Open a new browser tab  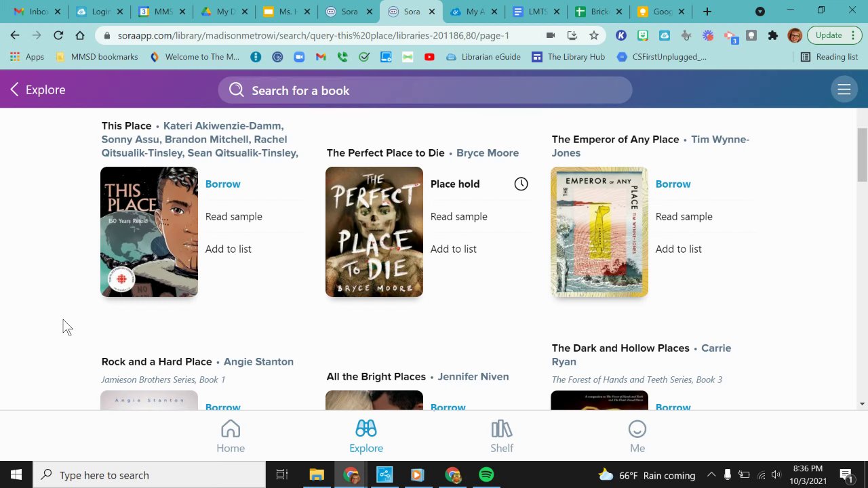pos(707,12)
